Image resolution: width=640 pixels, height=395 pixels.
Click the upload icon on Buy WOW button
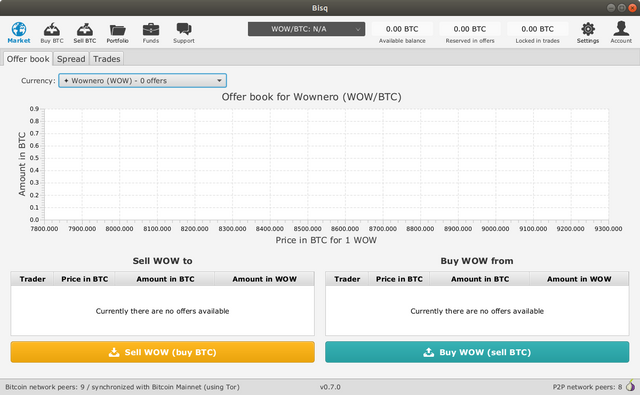(429, 352)
